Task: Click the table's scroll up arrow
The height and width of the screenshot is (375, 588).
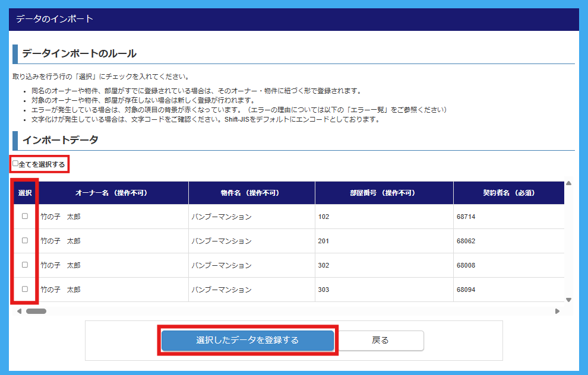Action: (x=568, y=183)
